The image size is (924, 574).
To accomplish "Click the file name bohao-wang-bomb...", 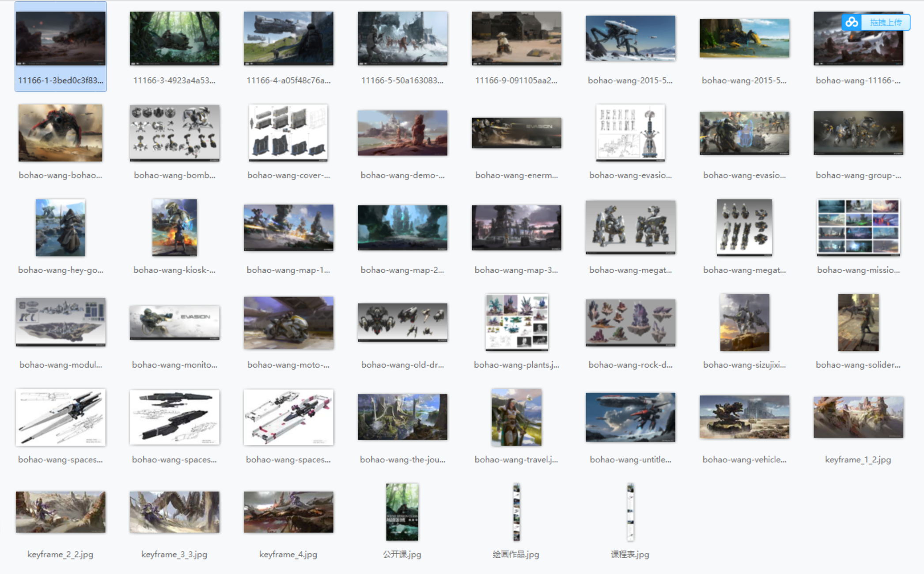I will tap(174, 175).
